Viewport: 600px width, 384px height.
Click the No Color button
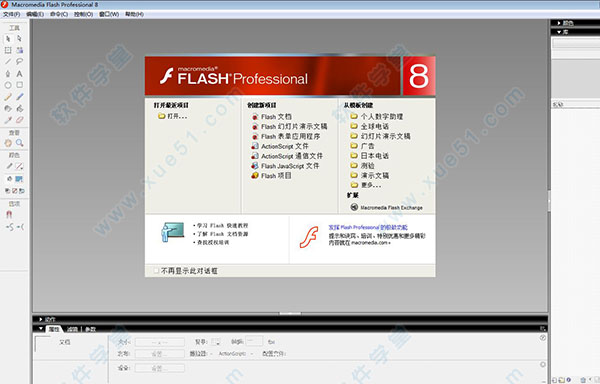click(x=15, y=190)
